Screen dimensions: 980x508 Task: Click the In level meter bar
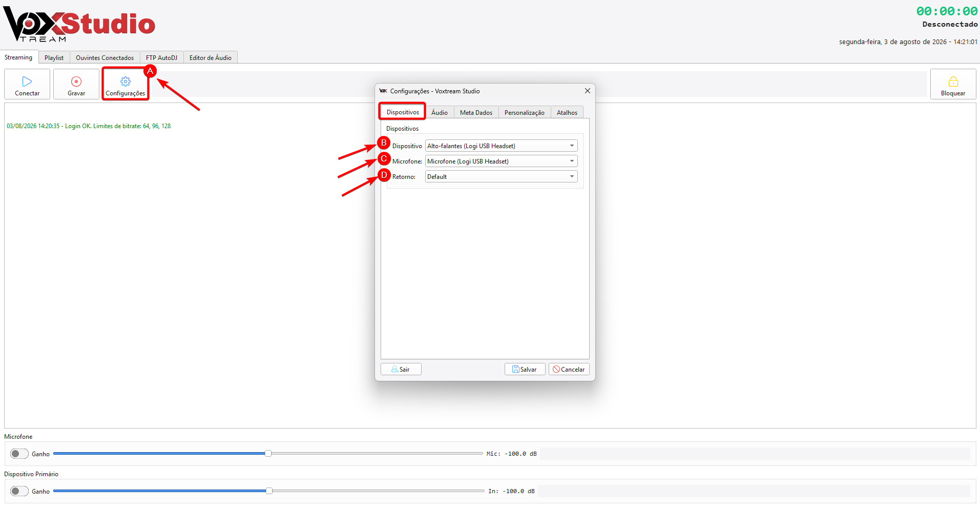tap(754, 491)
